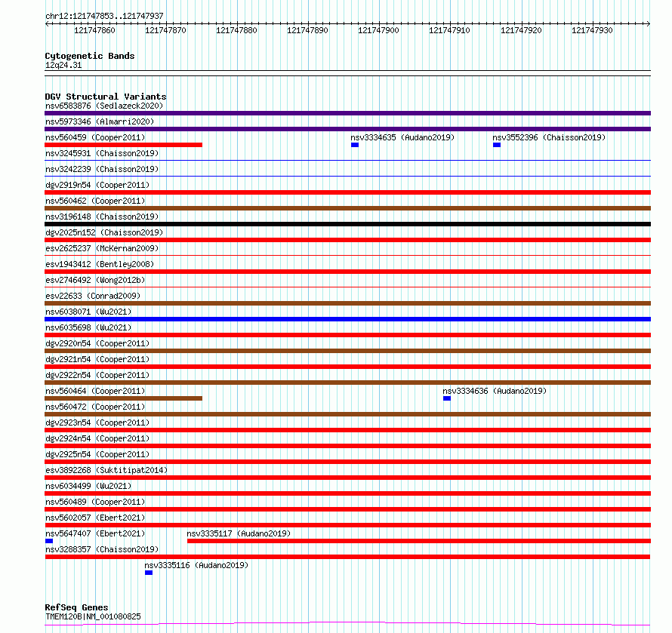Image resolution: width=672 pixels, height=633 pixels.
Task: Click ruler position 121747930
Action: pos(592,30)
